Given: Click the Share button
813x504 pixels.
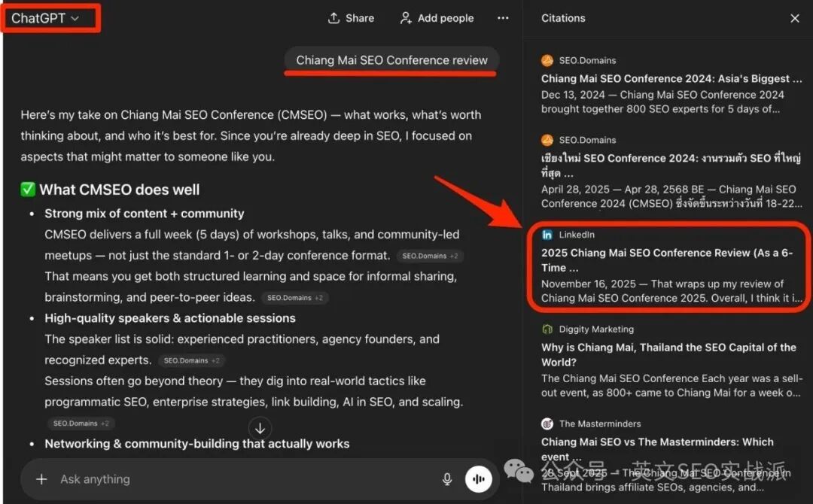Looking at the screenshot, I should pos(351,18).
